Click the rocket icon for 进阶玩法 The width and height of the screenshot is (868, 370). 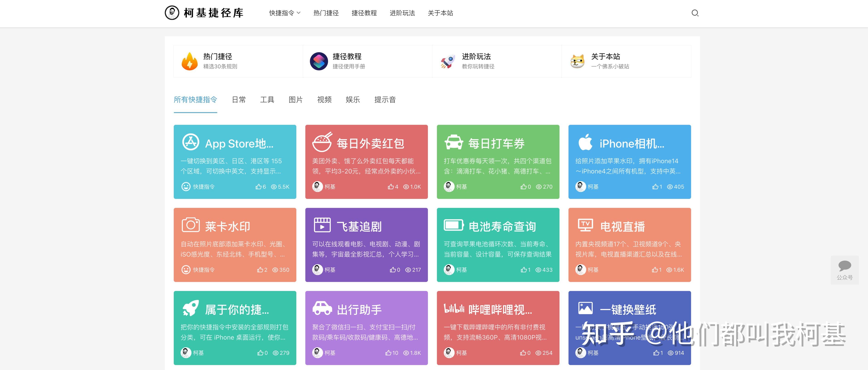(x=448, y=62)
